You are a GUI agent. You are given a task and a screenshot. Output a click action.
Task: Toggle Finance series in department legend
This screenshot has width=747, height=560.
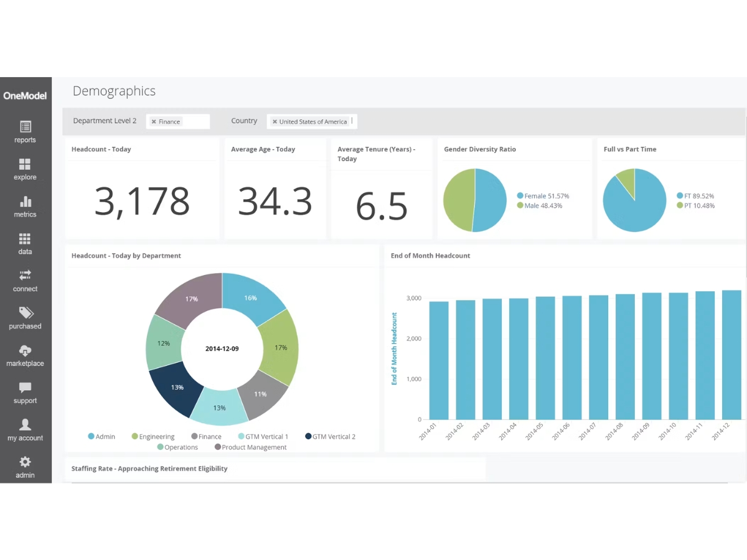tap(206, 437)
